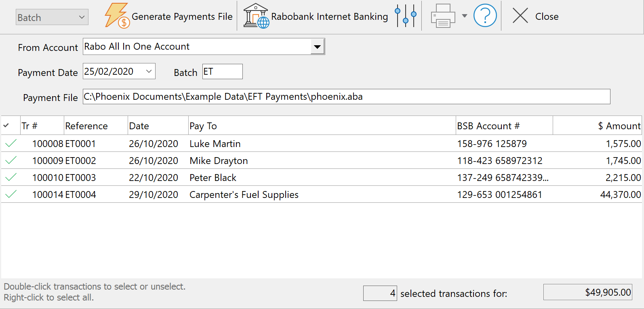Click the Generate Payments File lightning icon
Screen dimensions: 644x309
point(117,16)
